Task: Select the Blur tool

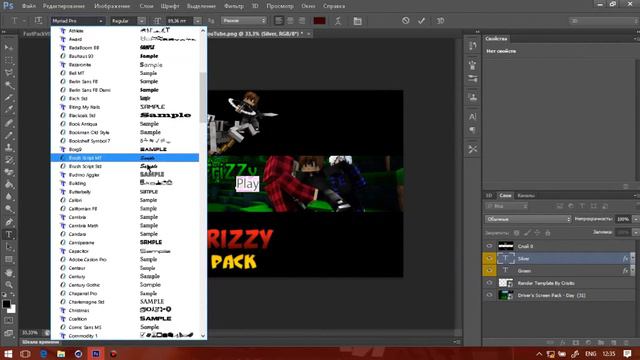Action: (9, 197)
